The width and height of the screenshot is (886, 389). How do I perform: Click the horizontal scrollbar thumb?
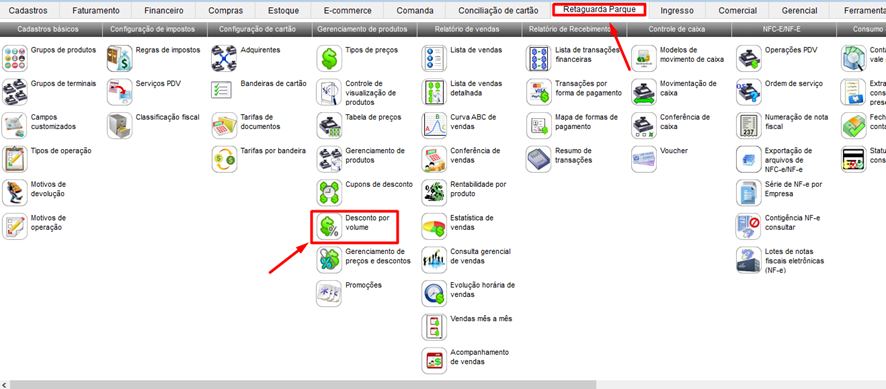pyautogui.click(x=303, y=384)
